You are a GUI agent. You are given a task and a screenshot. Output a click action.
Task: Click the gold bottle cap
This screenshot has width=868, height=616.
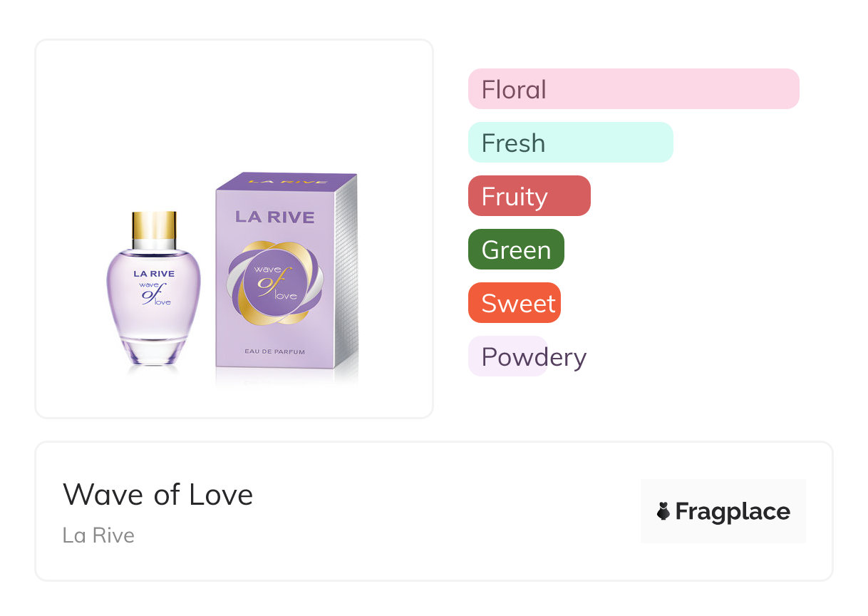[153, 225]
